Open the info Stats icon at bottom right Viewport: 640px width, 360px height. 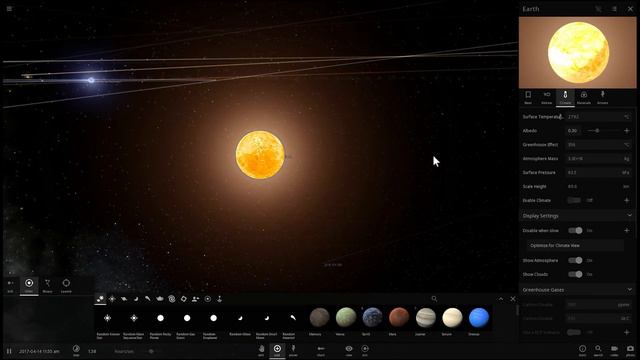582,350
